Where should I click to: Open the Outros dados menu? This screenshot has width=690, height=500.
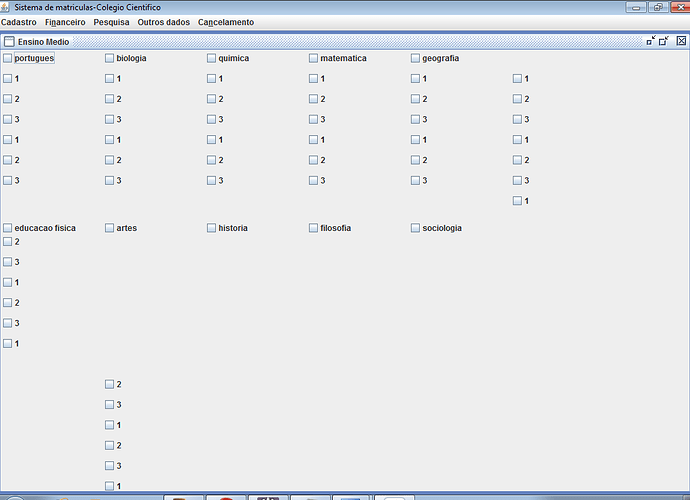[x=164, y=22]
